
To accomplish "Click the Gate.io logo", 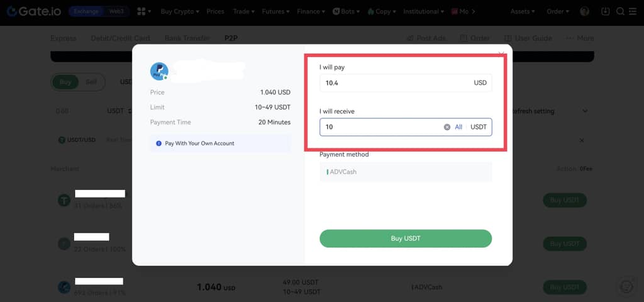I will point(33,11).
